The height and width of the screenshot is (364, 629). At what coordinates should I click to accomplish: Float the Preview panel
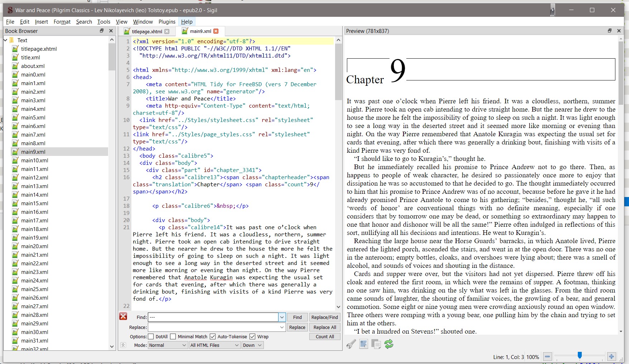(x=610, y=31)
